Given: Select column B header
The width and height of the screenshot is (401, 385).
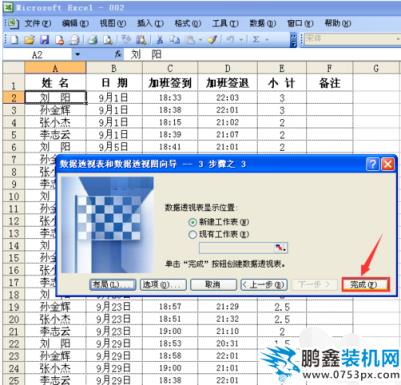Looking at the screenshot, I should (x=114, y=68).
